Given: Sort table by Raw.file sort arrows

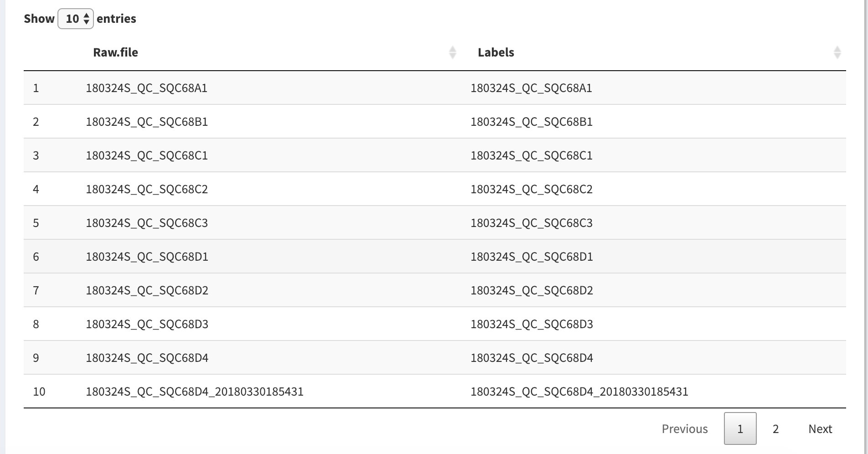Looking at the screenshot, I should tap(452, 52).
